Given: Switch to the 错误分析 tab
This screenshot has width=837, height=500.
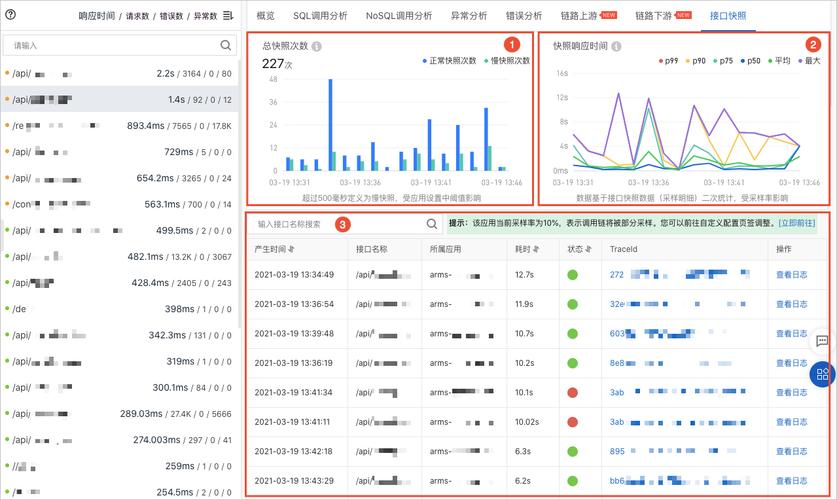Looking at the screenshot, I should 524,16.
